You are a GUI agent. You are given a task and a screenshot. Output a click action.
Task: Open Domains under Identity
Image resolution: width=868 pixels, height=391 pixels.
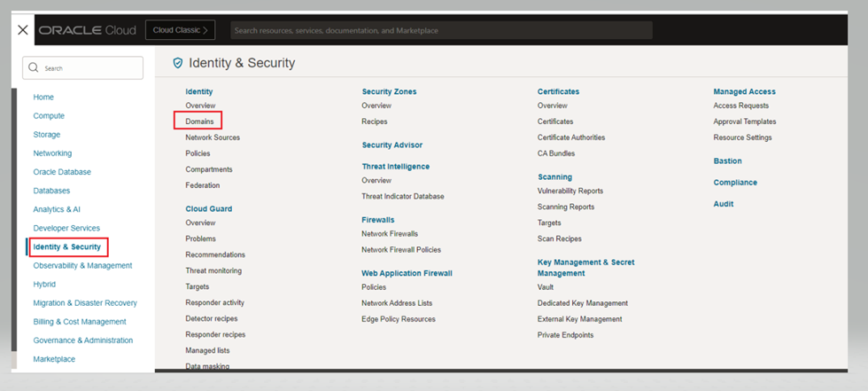tap(199, 121)
